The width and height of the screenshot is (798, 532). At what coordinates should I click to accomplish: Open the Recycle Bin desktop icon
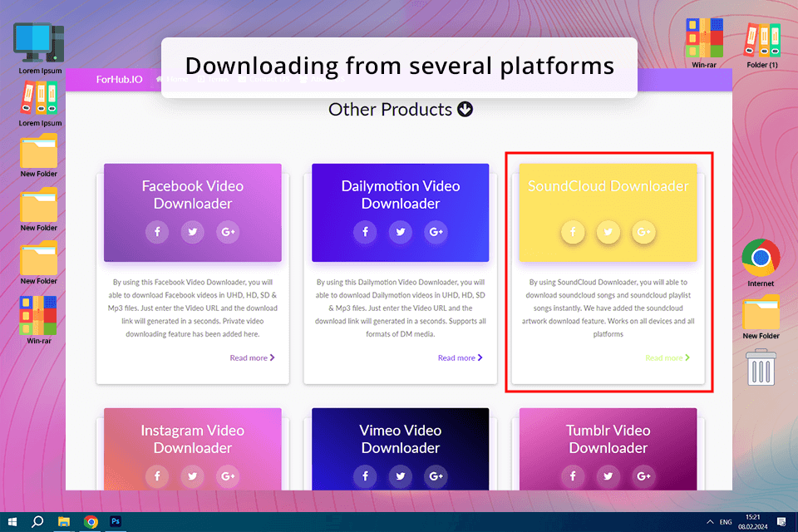(761, 367)
